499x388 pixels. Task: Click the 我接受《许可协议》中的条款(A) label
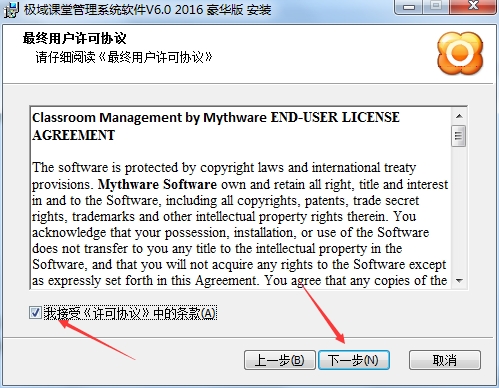pyautogui.click(x=130, y=313)
